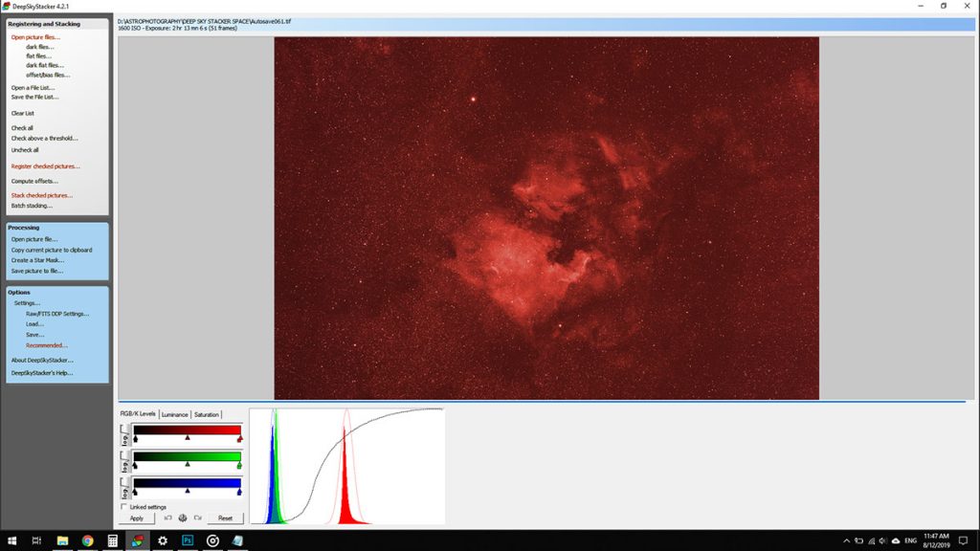Open Chrome from the taskbar
This screenshot has height=551, width=980.
click(x=86, y=541)
